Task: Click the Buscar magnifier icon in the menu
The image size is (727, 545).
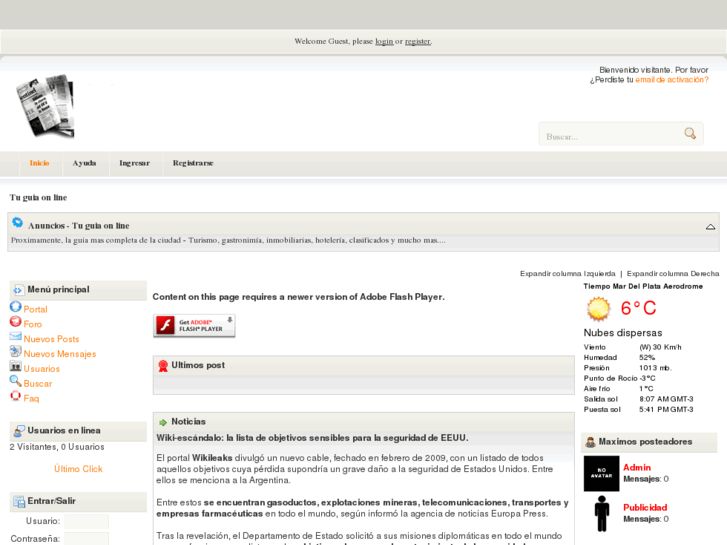Action: click(x=16, y=381)
